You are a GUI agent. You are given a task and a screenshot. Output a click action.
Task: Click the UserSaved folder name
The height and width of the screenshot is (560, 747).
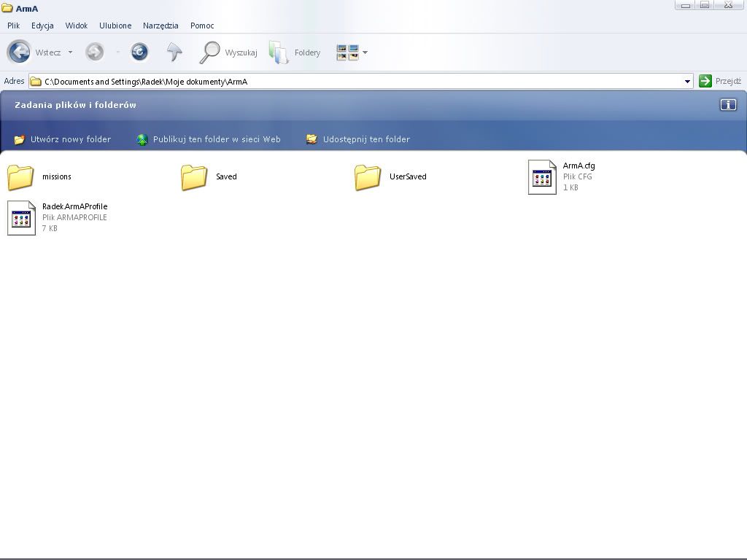tap(408, 176)
